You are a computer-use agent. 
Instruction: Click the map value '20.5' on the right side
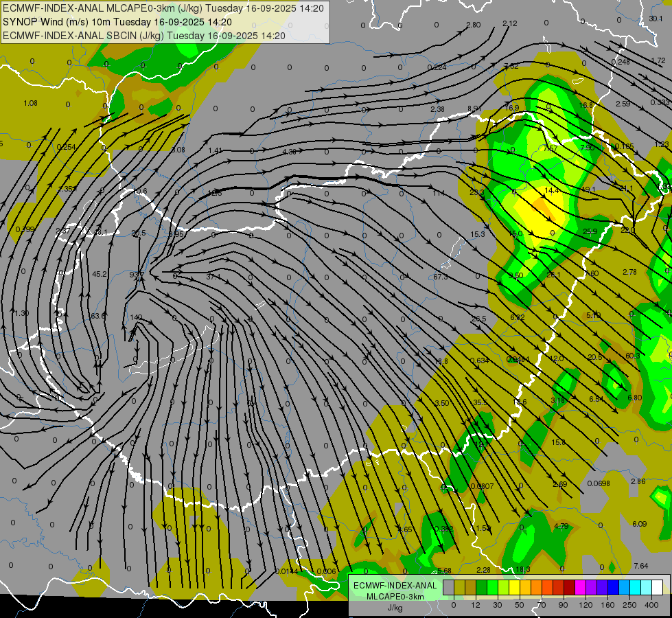pyautogui.click(x=595, y=358)
